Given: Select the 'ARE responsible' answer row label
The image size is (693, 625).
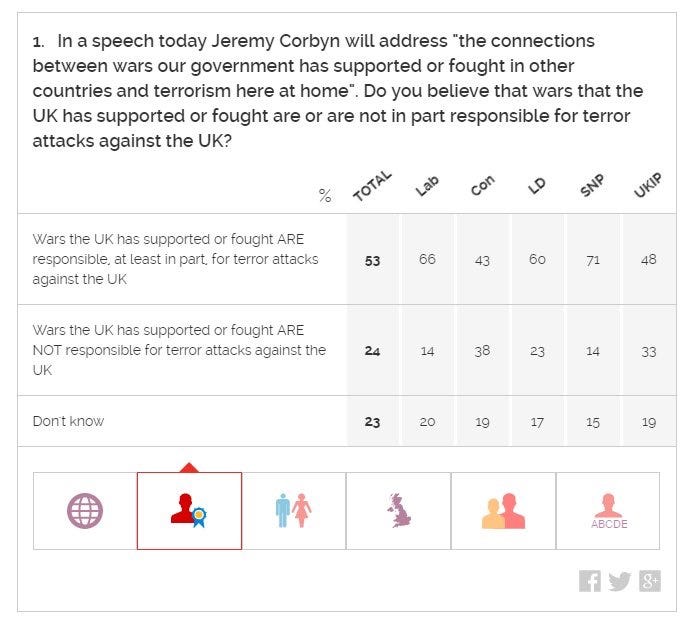Looking at the screenshot, I should (175, 259).
